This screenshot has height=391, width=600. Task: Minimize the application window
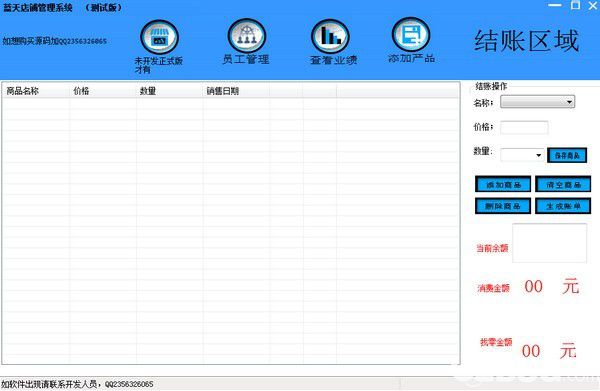[555, 5]
